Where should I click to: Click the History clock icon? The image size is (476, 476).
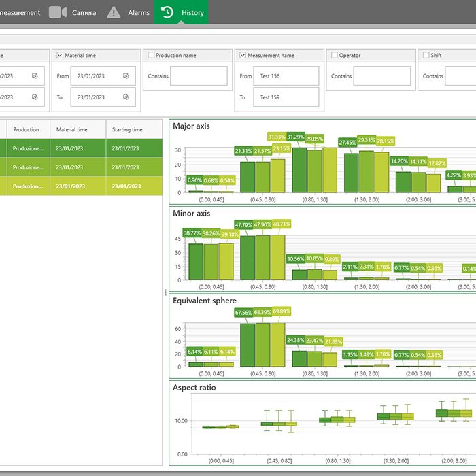(167, 12)
